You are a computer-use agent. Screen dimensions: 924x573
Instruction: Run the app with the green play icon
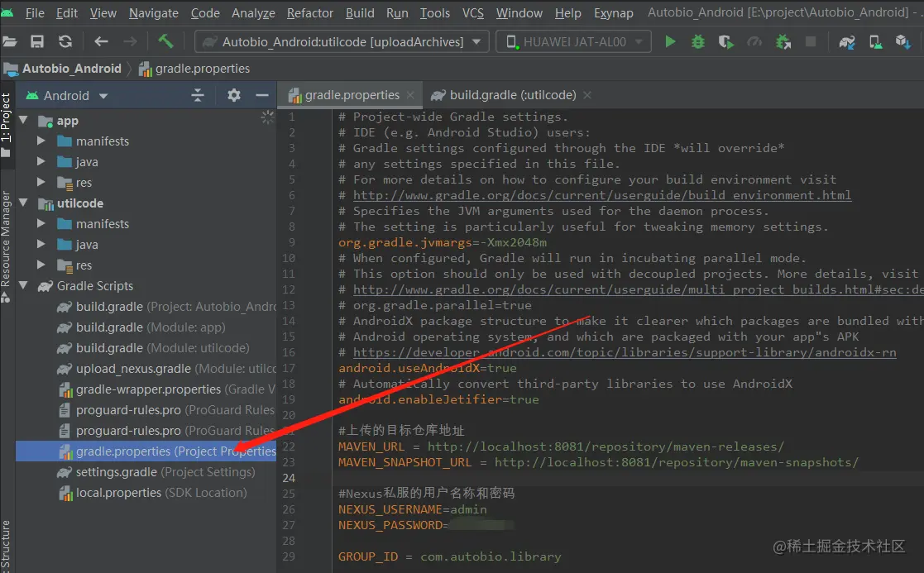(670, 42)
